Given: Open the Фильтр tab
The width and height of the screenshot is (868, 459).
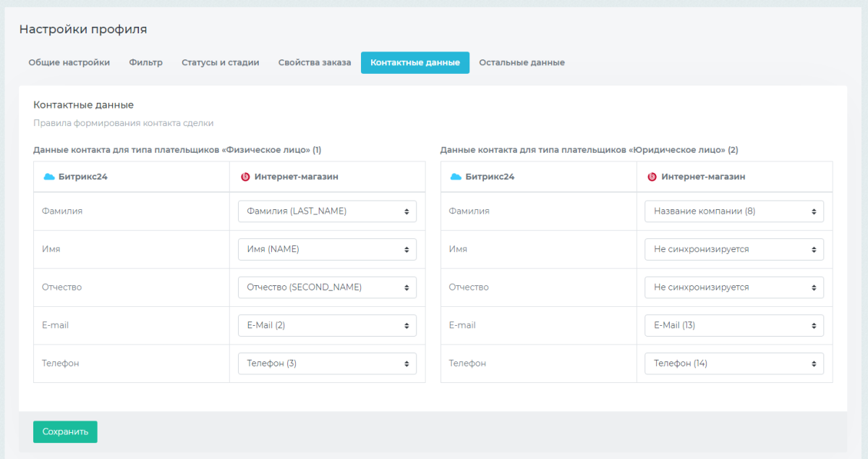Looking at the screenshot, I should (146, 63).
